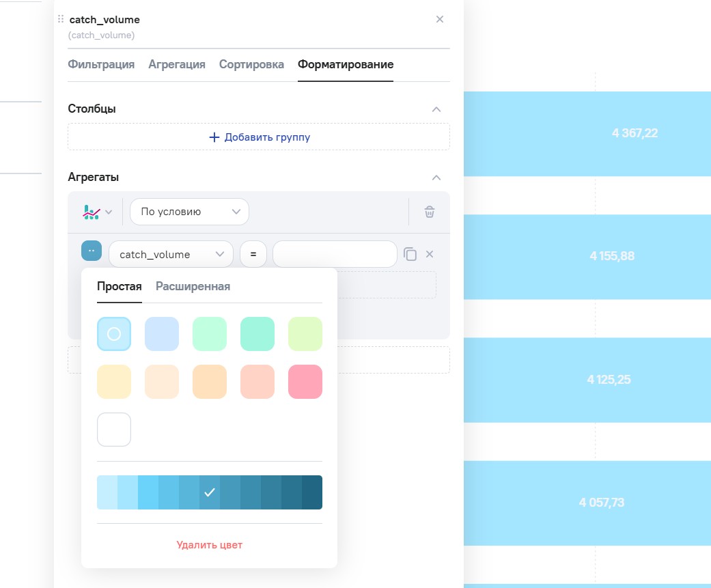Image resolution: width=711 pixels, height=588 pixels.
Task: Collapse the Агрегаты section
Action: [x=436, y=177]
